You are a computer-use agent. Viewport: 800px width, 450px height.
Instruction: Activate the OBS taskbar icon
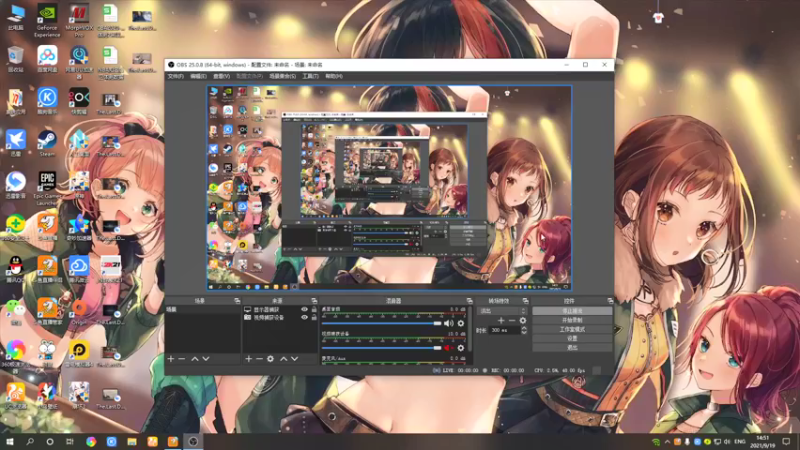pos(193,441)
